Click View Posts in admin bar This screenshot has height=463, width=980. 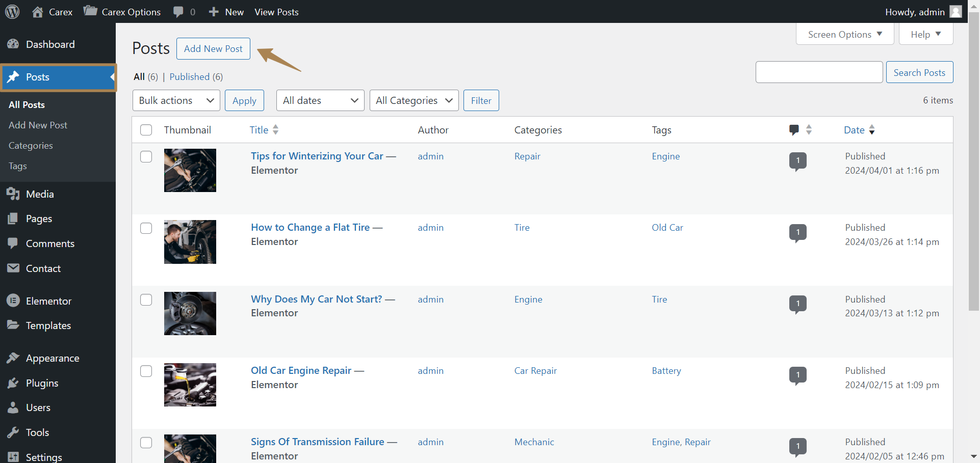276,12
